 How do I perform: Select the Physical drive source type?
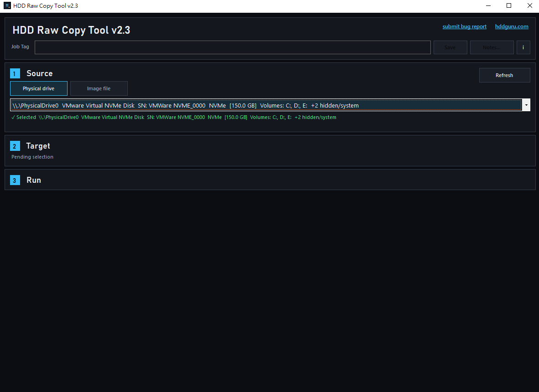tap(39, 88)
